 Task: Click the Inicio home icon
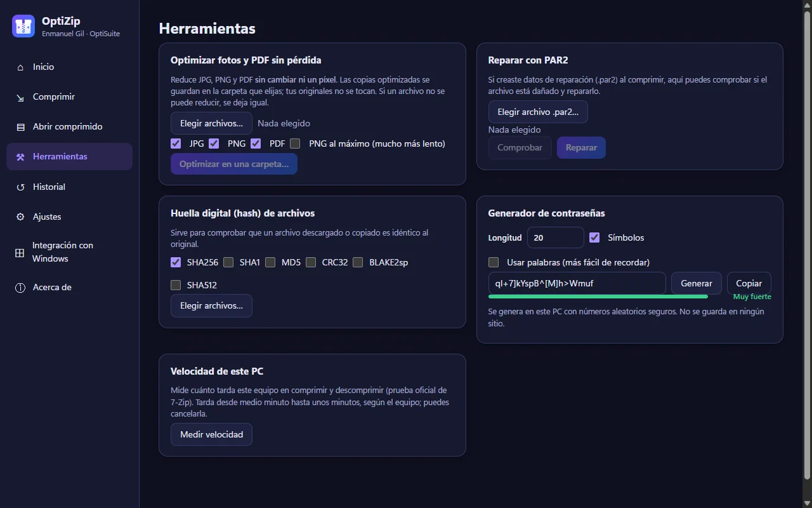point(20,67)
